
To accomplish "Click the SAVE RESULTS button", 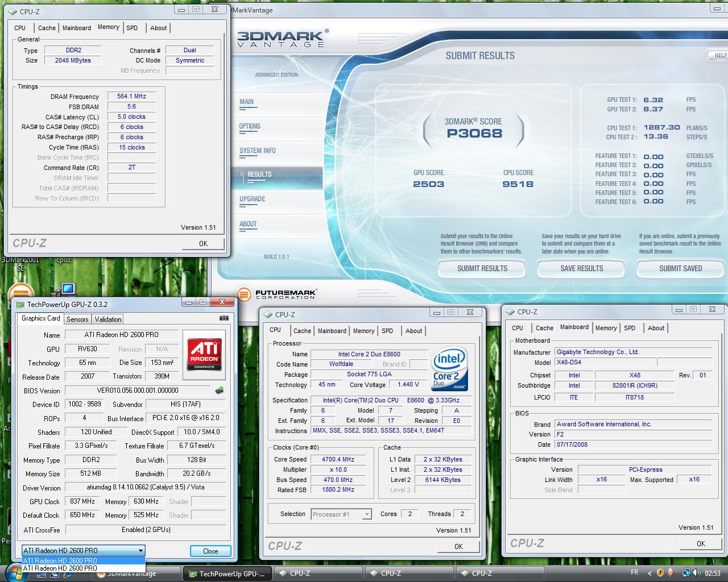I will click(581, 268).
